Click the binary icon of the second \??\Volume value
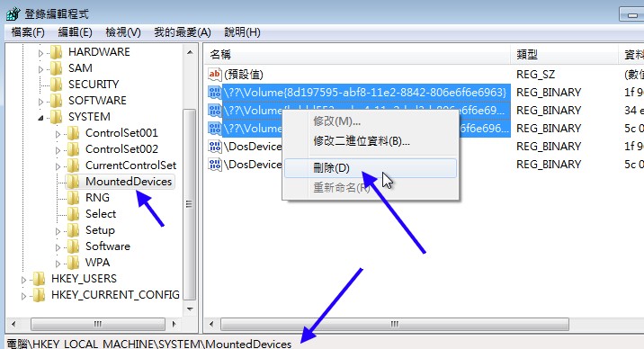Viewport: 644px width, 349px height. pyautogui.click(x=214, y=111)
